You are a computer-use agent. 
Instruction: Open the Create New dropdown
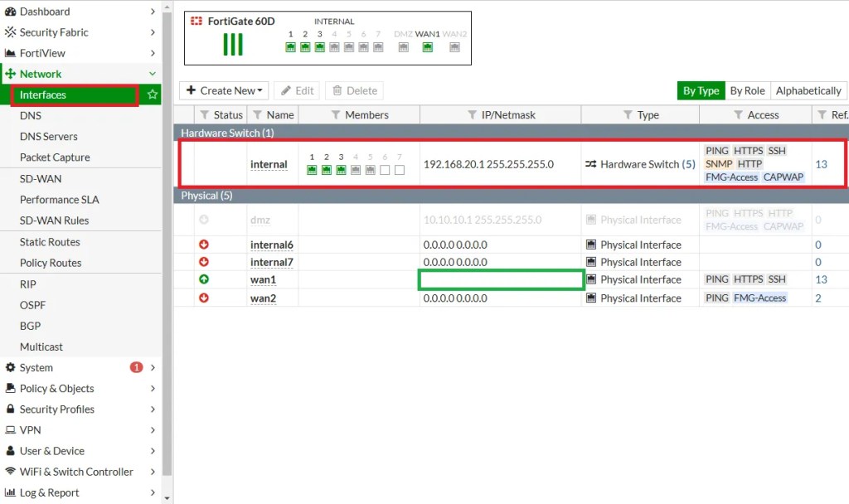[x=224, y=90]
